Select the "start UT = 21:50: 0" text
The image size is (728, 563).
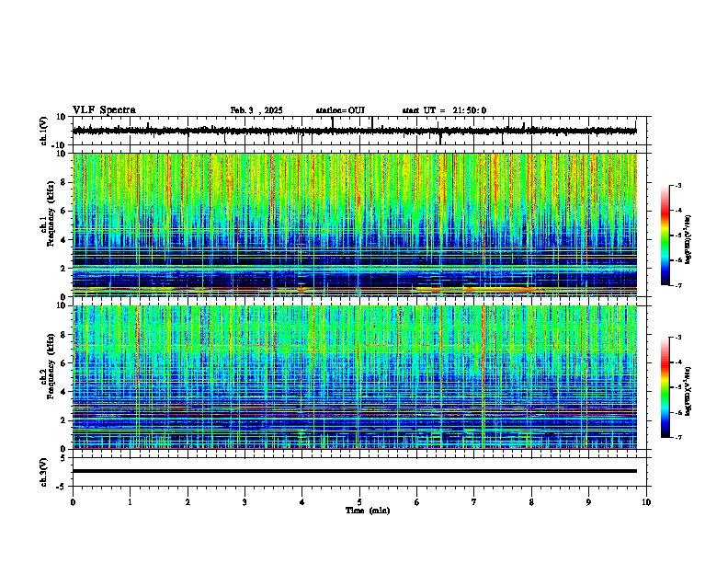click(x=444, y=110)
